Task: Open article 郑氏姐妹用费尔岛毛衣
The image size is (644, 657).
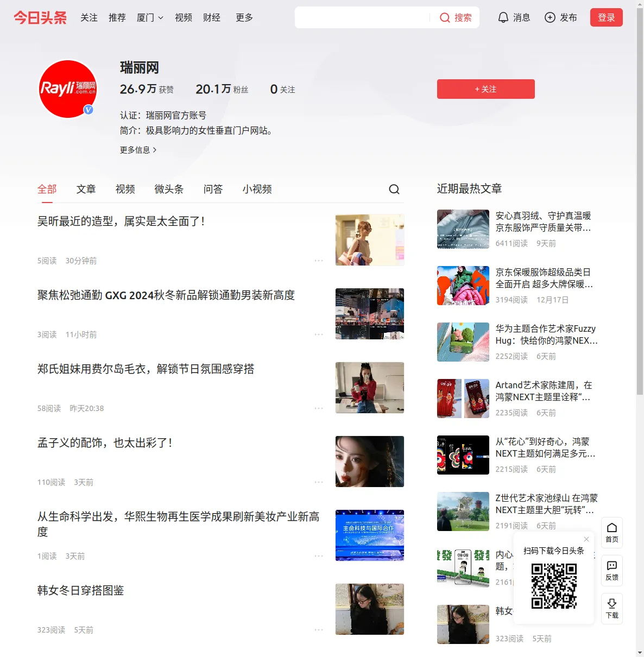Action: 146,369
